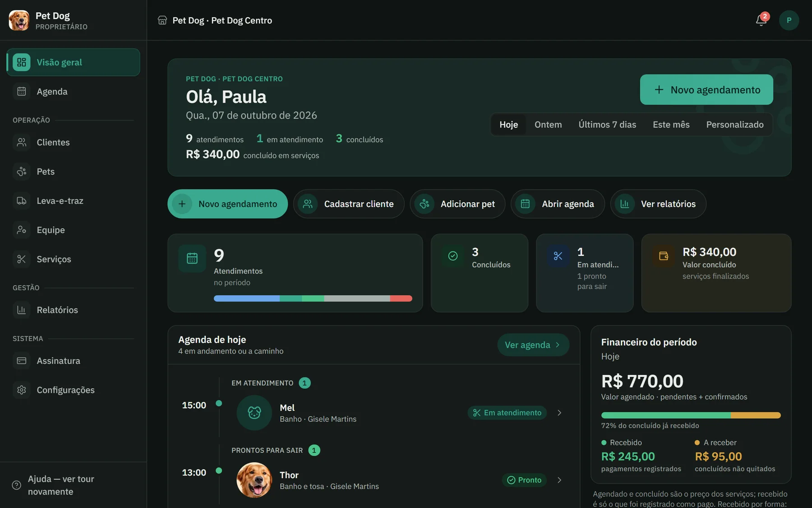This screenshot has width=812, height=508.
Task: Click Abrir agenda button
Action: click(x=558, y=204)
